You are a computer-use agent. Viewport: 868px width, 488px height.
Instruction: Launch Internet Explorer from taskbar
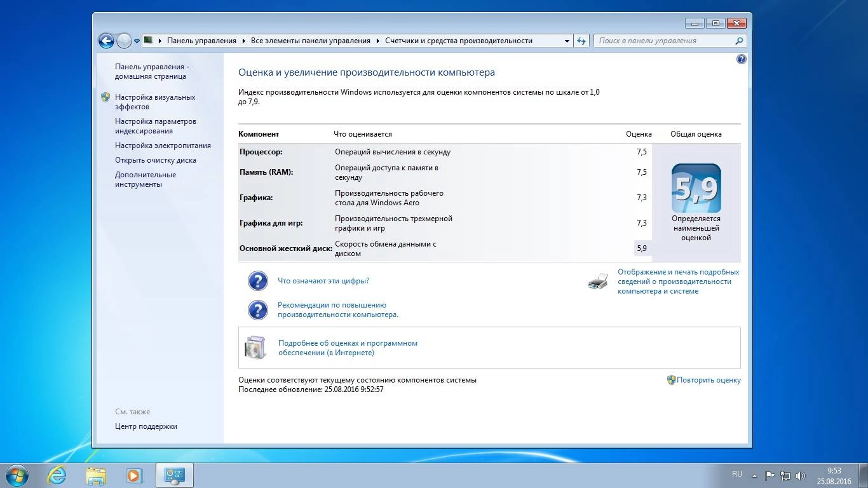[57, 475]
